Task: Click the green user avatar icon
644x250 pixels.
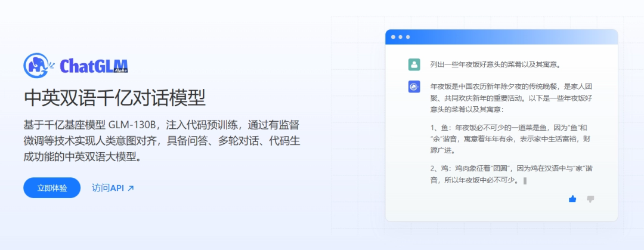Action: [414, 64]
